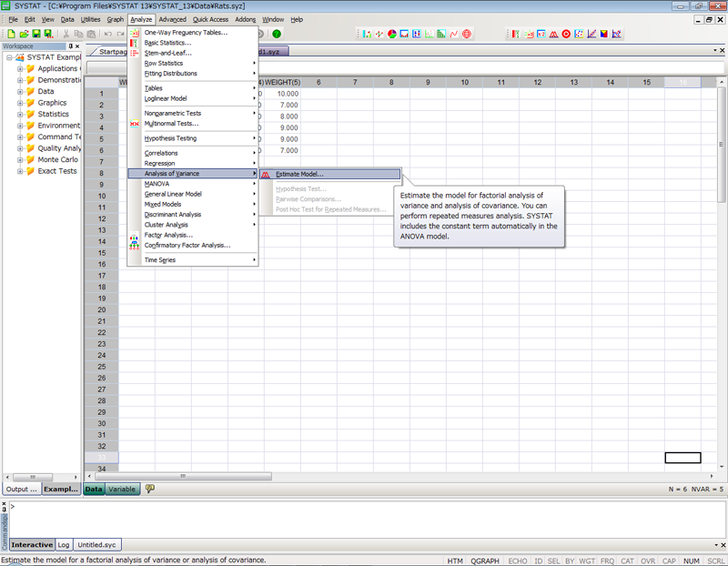Viewport: 728px width, 566px height.
Task: Click the Basic Statistics icon in statistics toolbar
Action: tap(516, 34)
